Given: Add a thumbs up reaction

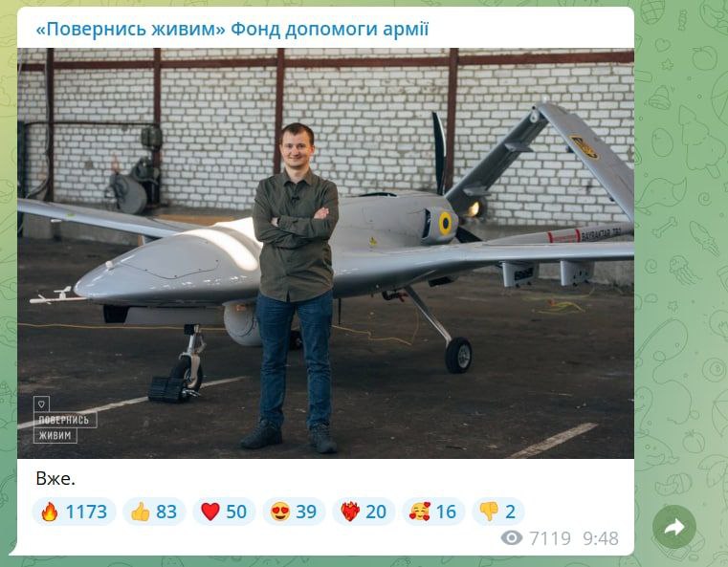Looking at the screenshot, I should tap(154, 512).
